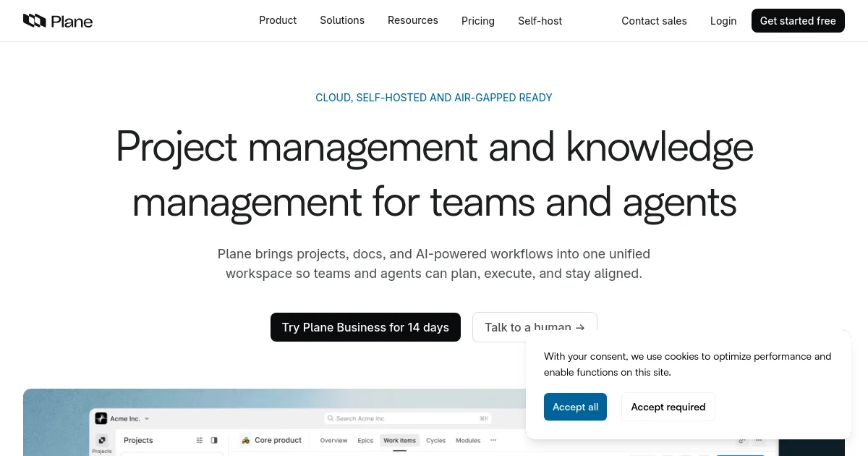
Task: Switch to the Overview tab
Action: (x=333, y=440)
